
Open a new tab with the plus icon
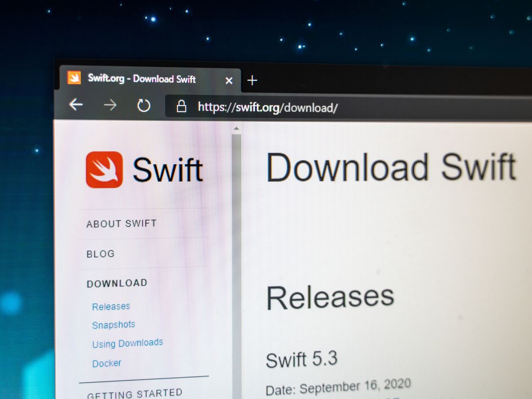click(x=252, y=81)
